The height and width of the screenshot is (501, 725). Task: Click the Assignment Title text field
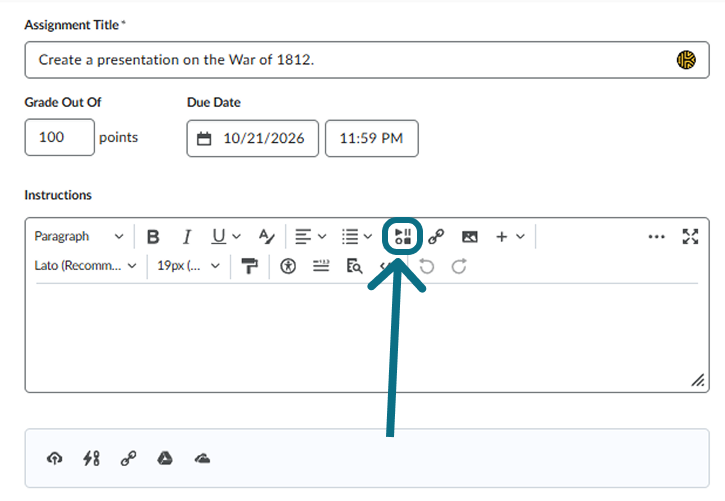point(367,60)
